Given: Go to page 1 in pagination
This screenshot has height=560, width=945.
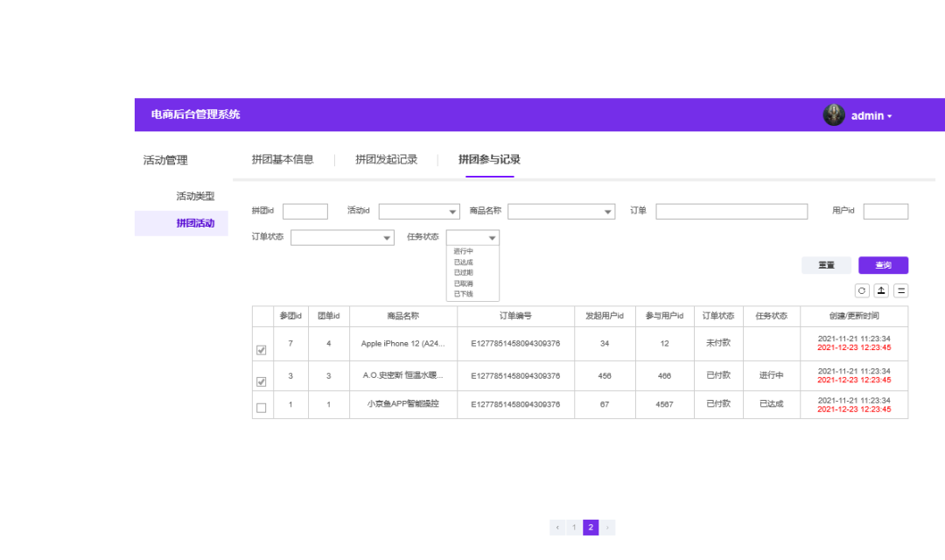Looking at the screenshot, I should coord(574,528).
